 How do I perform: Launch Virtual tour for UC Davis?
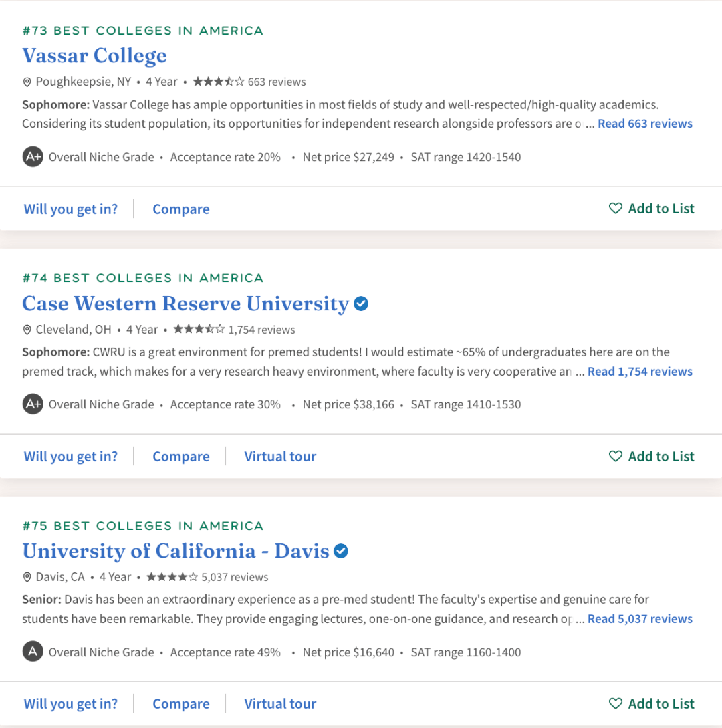point(280,704)
